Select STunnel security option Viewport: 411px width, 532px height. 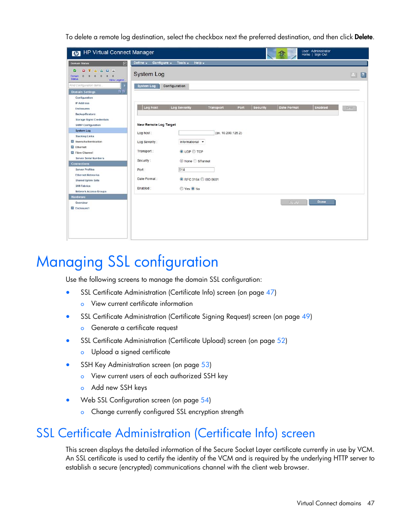(195, 161)
